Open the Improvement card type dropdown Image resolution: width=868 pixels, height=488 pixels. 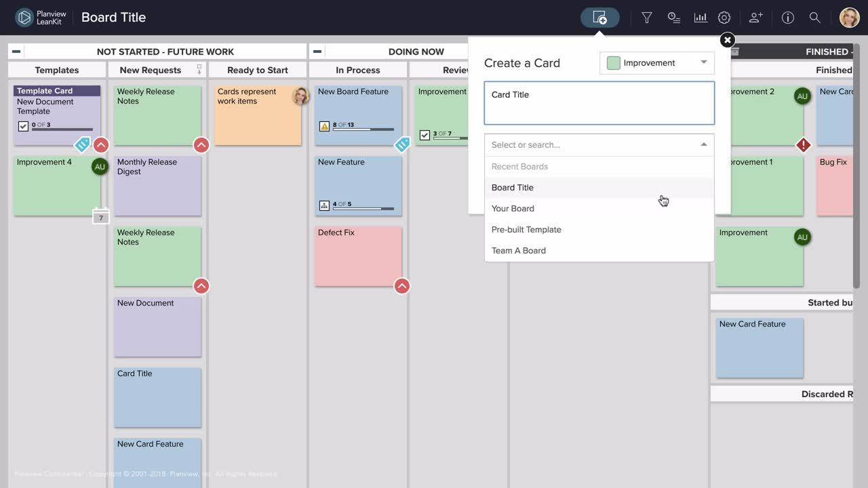pyautogui.click(x=656, y=62)
